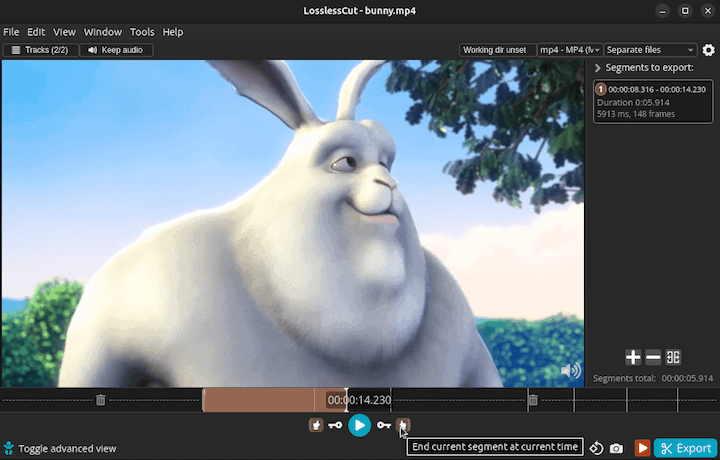Open mp4 - MP4 format dropdown

coord(570,50)
